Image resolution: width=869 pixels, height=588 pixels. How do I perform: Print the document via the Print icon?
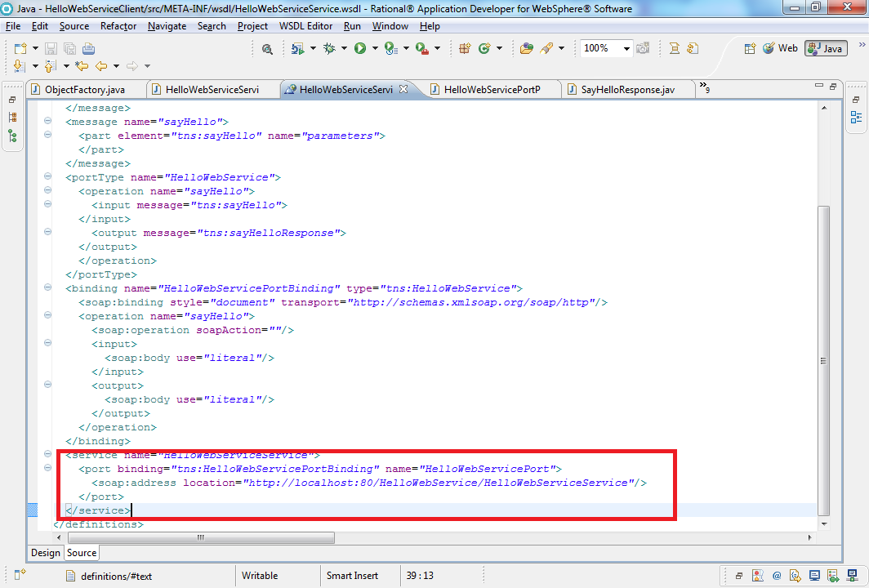point(88,47)
